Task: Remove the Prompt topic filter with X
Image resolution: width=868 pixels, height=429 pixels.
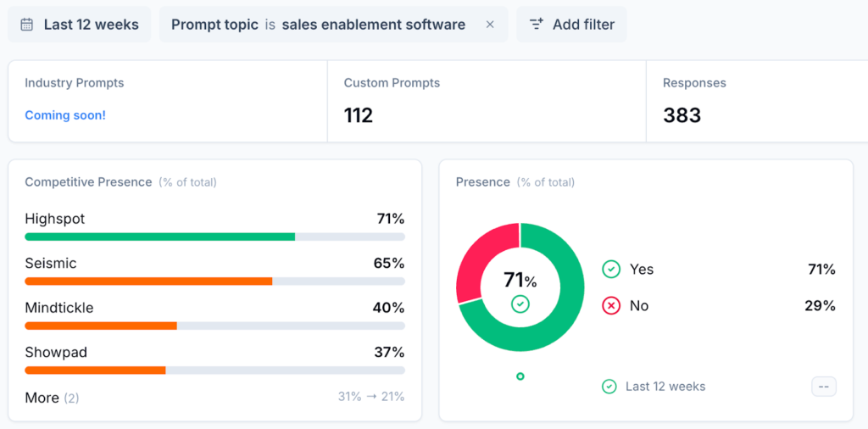Action: point(490,25)
